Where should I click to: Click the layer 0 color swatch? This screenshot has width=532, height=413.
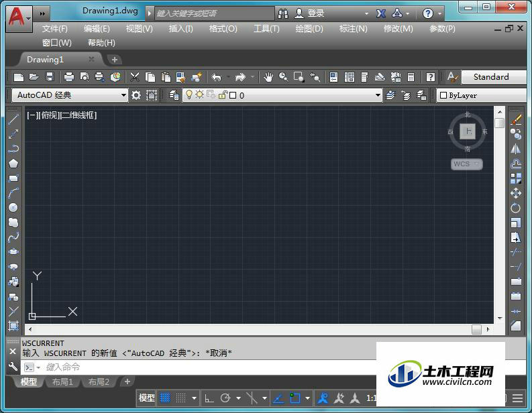pos(233,95)
